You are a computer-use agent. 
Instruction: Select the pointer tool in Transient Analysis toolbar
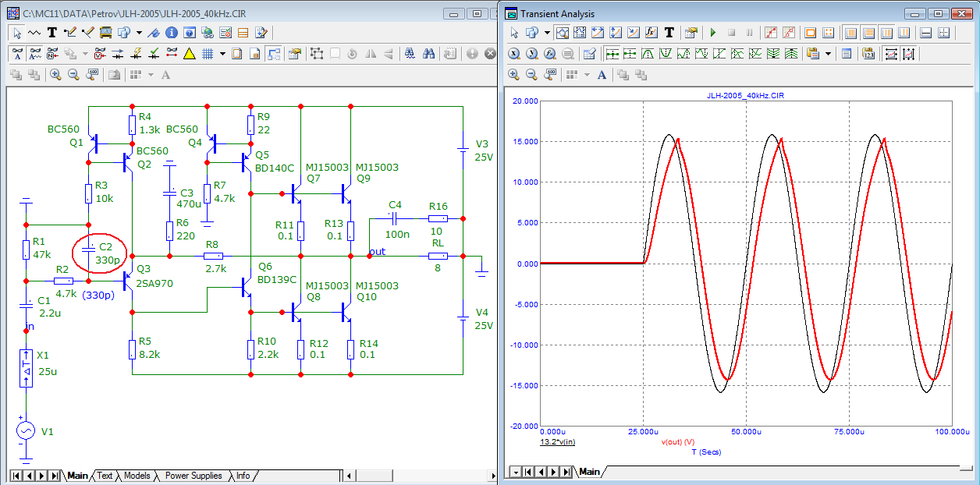coord(514,33)
